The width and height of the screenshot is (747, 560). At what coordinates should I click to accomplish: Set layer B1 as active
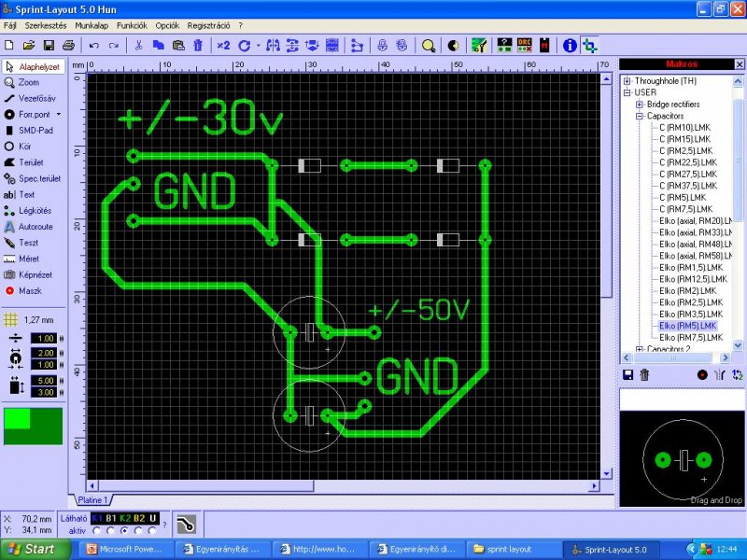pos(110,530)
